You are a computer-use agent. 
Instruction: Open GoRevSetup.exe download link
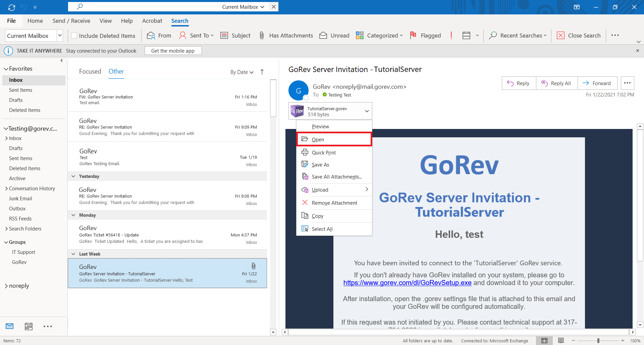tap(407, 283)
